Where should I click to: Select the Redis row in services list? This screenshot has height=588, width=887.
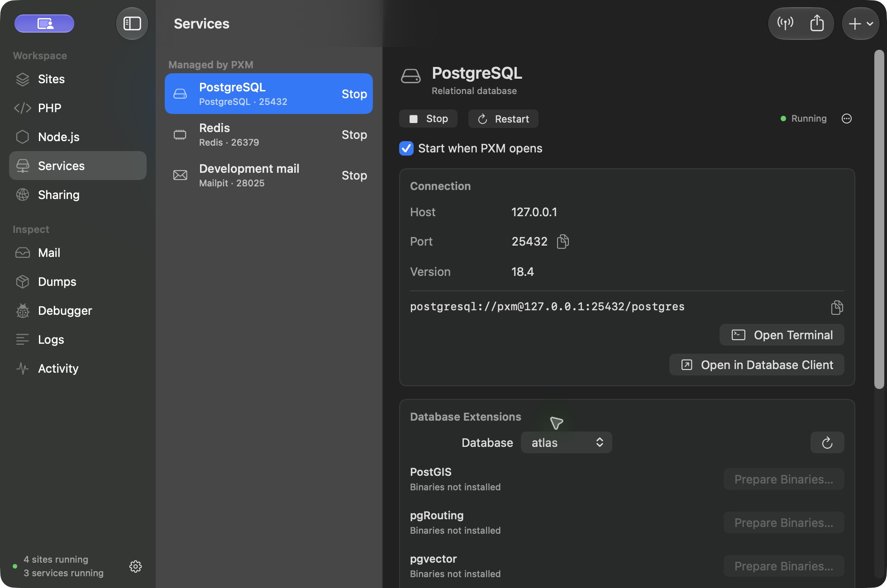click(x=269, y=135)
